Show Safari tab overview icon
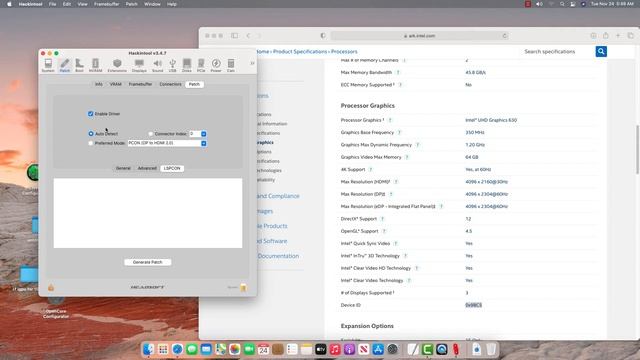 [x=631, y=36]
